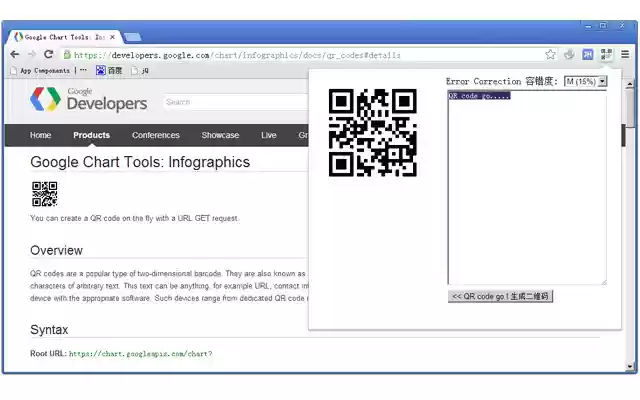Go back using the browser back arrow
Image resolution: width=640 pixels, height=400 pixels.
pyautogui.click(x=15, y=54)
